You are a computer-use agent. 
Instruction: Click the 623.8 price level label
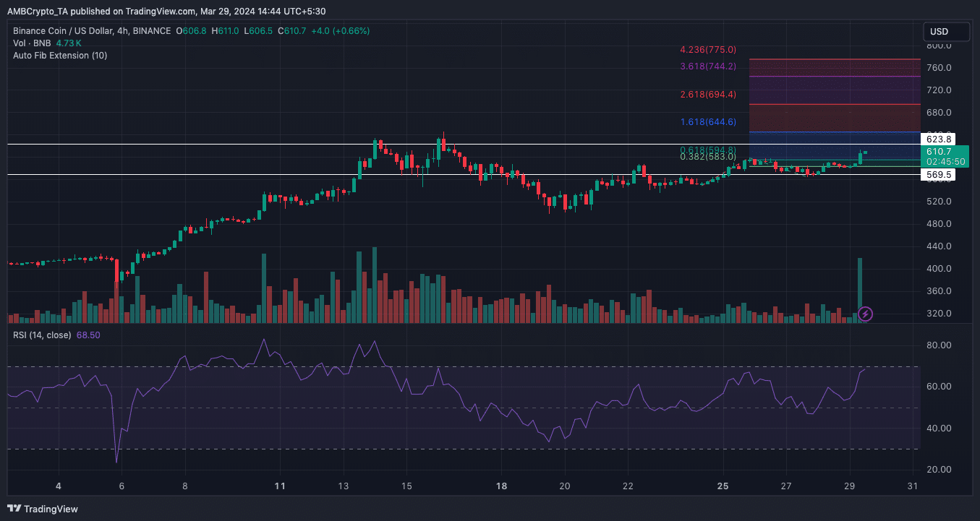(x=937, y=139)
